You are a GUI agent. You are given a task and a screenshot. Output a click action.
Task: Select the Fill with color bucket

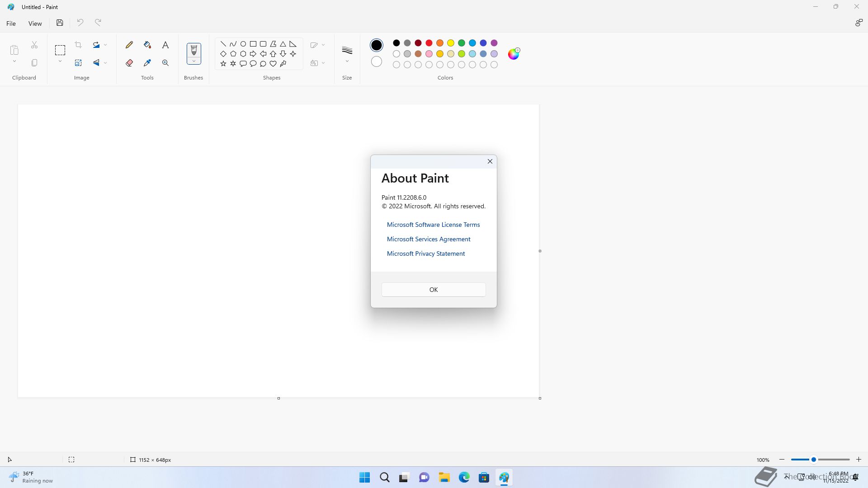tap(147, 45)
